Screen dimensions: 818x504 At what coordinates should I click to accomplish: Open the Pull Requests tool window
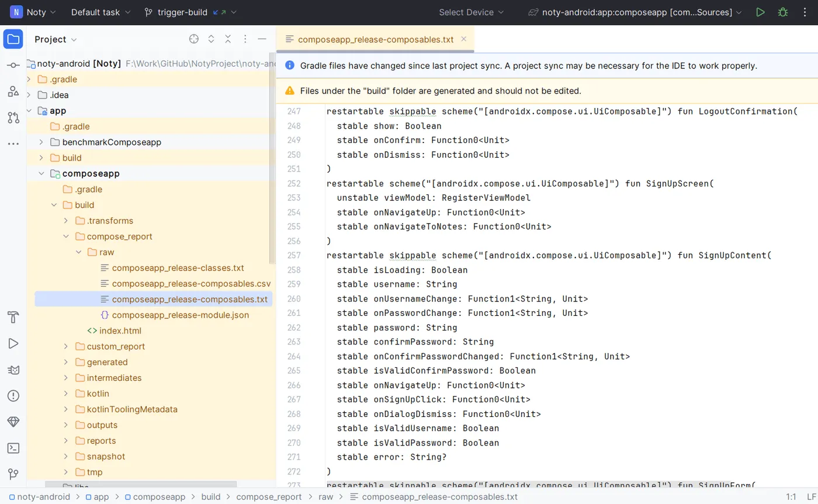(x=13, y=117)
